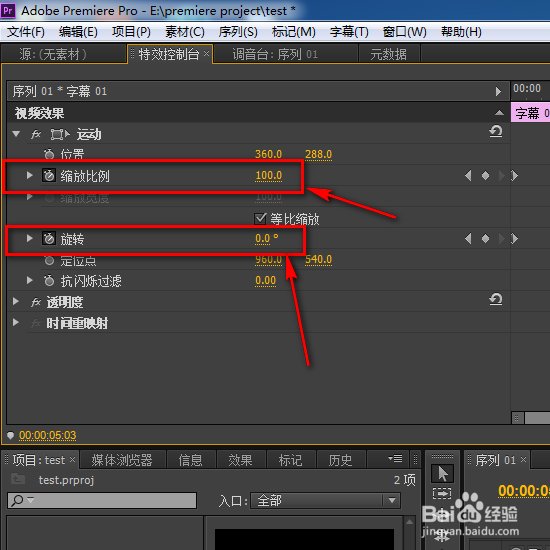Toggle the fx switch for 透明度 effect
Screen dimensions: 550x550
[36, 302]
